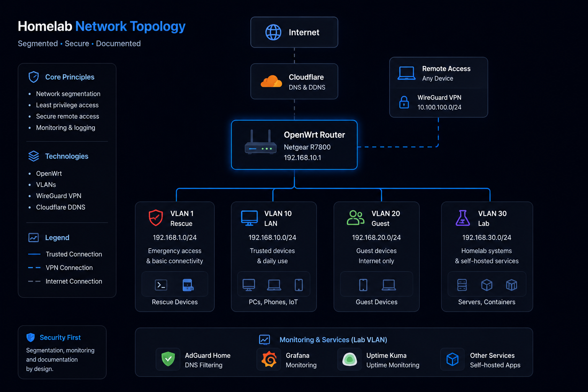The image size is (588, 392).
Task: Click the Monitoring & Services (Lab VLAN) heading
Action: click(x=333, y=340)
